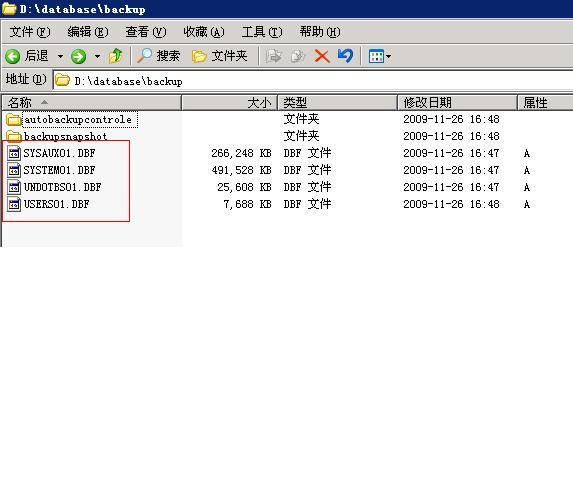This screenshot has width=573, height=479.
Task: Open the Views dropdown button
Action: (x=380, y=56)
